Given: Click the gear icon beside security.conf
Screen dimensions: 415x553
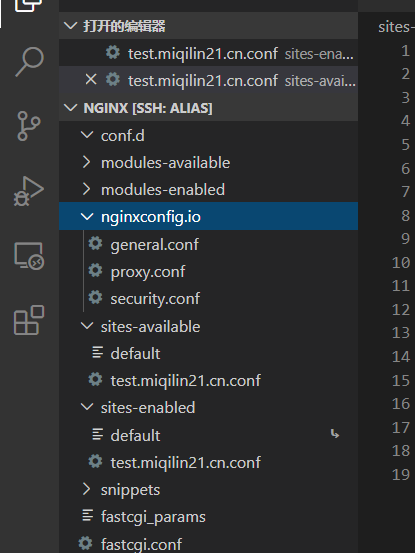Looking at the screenshot, I should pyautogui.click(x=95, y=298).
